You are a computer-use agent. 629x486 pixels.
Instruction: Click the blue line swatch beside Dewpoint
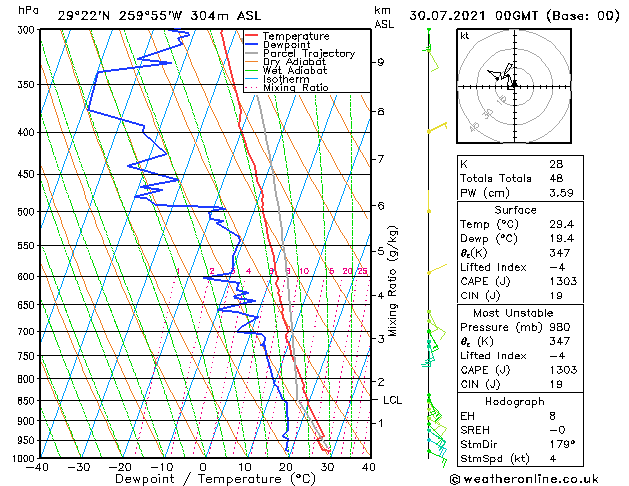pos(252,44)
